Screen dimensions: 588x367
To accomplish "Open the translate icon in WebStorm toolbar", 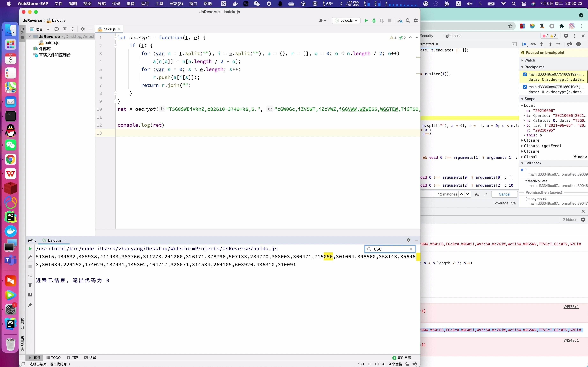I will (x=400, y=21).
